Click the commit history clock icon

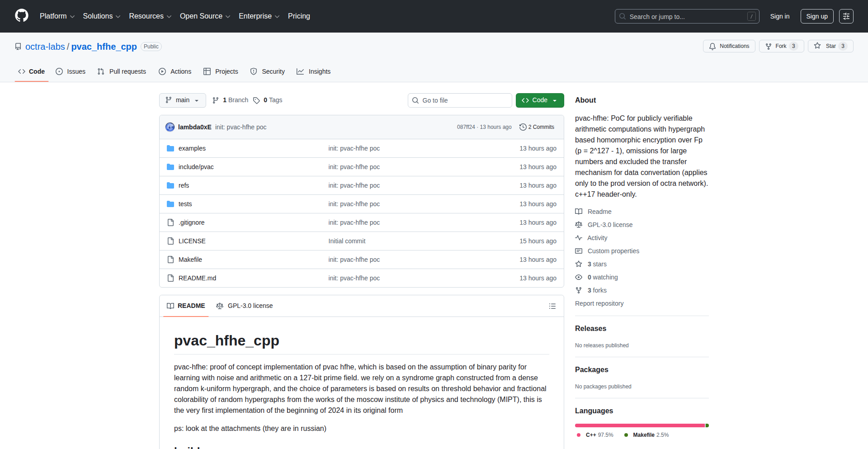(x=523, y=127)
